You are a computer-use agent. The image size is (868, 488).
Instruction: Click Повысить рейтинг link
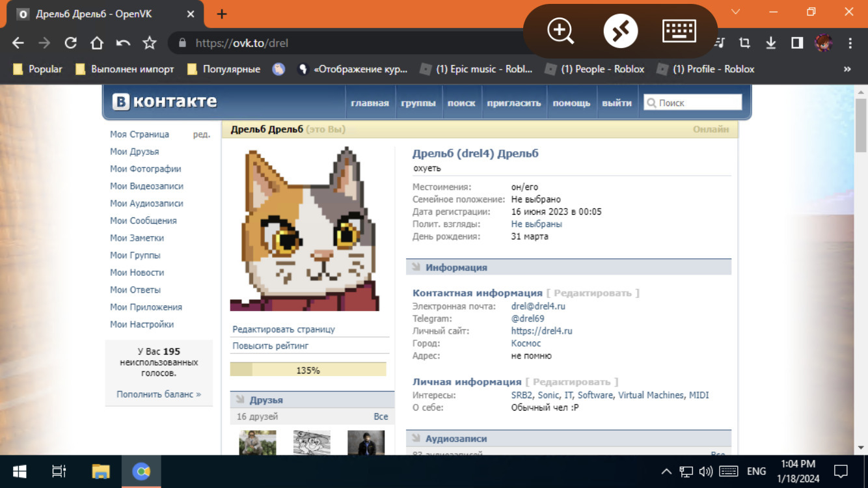point(271,346)
